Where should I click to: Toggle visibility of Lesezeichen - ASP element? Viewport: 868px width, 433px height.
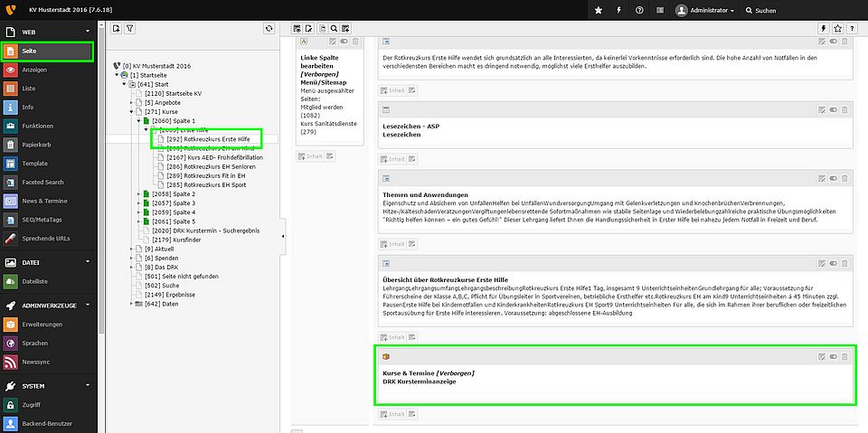(x=832, y=109)
